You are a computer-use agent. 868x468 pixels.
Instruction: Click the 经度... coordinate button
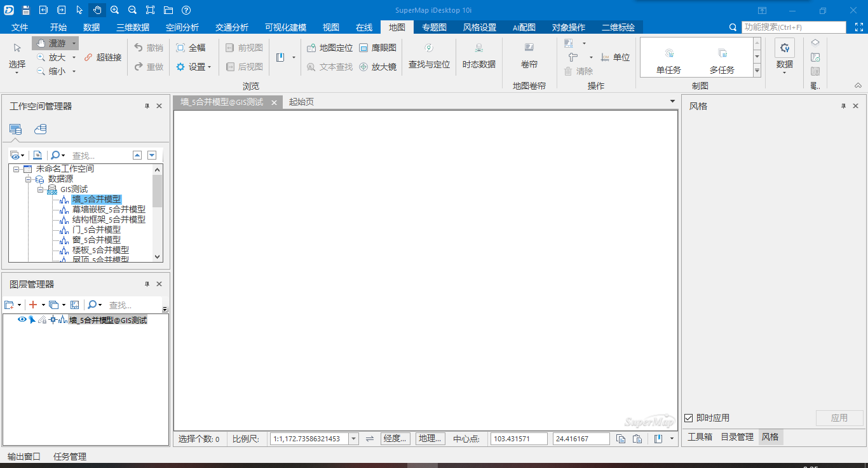pyautogui.click(x=395, y=439)
